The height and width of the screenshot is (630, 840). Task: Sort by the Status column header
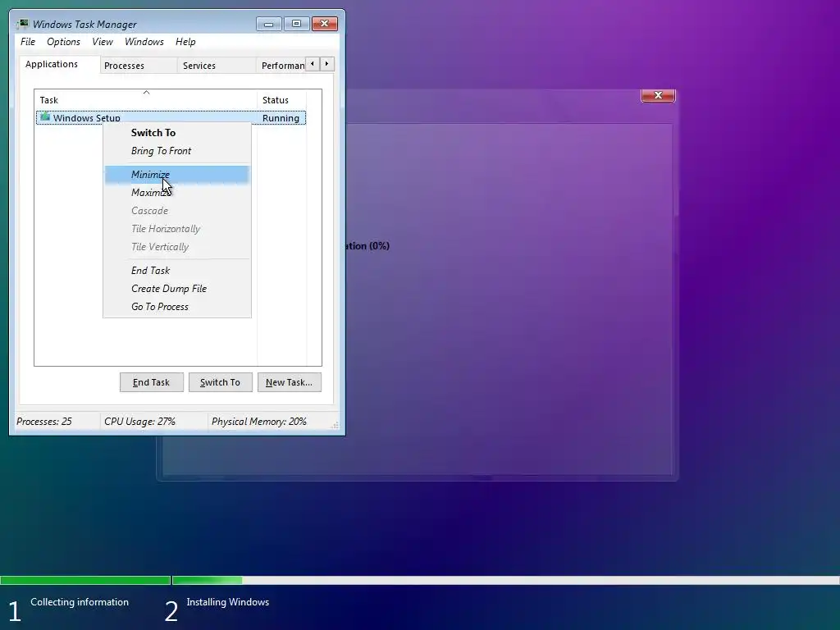[x=281, y=99]
